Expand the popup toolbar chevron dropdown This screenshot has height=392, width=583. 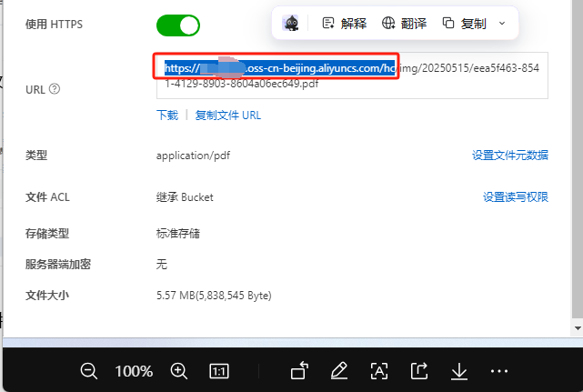pyautogui.click(x=502, y=24)
